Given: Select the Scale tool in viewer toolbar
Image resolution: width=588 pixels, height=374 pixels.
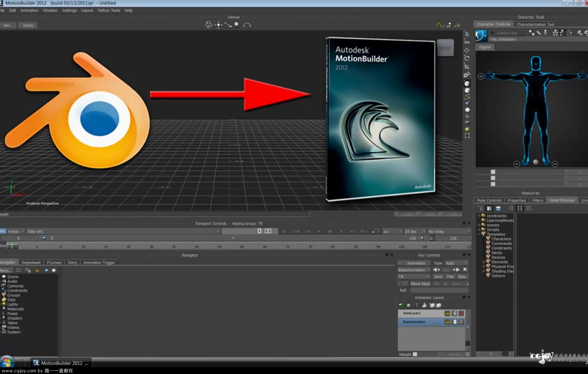Looking at the screenshot, I should click(467, 66).
